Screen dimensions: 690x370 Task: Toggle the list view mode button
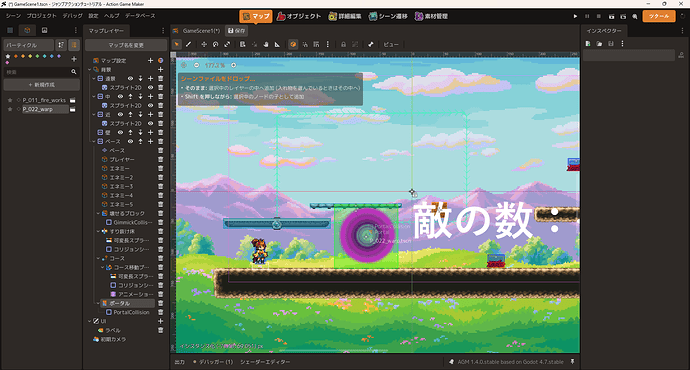click(74, 45)
